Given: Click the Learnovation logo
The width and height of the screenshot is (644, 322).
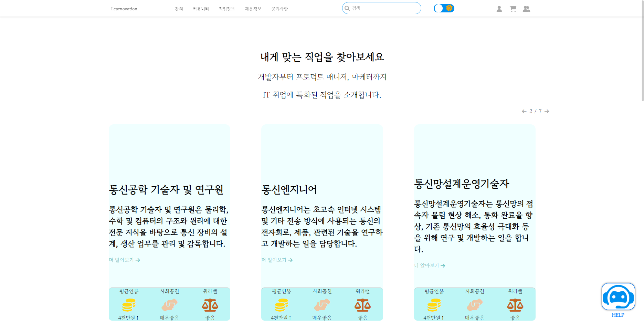Looking at the screenshot, I should click(x=124, y=9).
